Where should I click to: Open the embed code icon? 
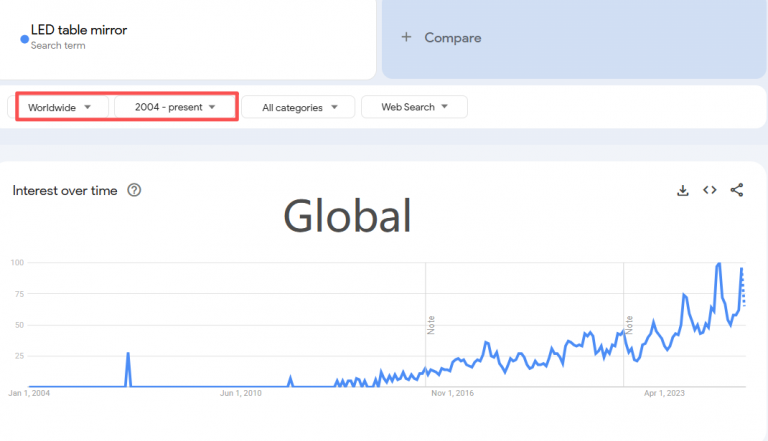(x=710, y=190)
